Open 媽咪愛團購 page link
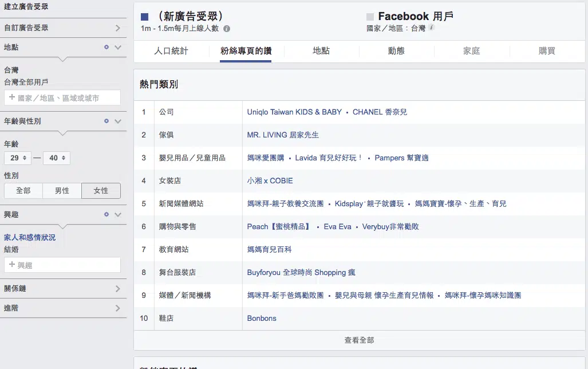Screen dimensions: 588x369 [266, 158]
